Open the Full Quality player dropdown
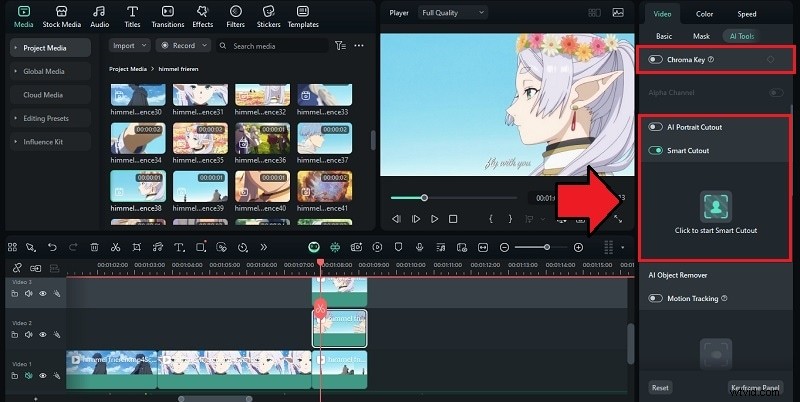 point(453,13)
